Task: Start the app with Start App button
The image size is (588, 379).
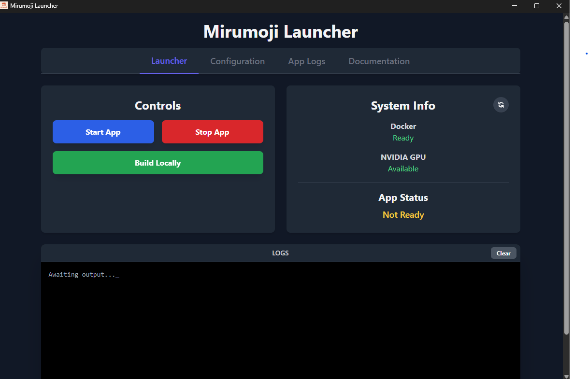Action: point(103,132)
